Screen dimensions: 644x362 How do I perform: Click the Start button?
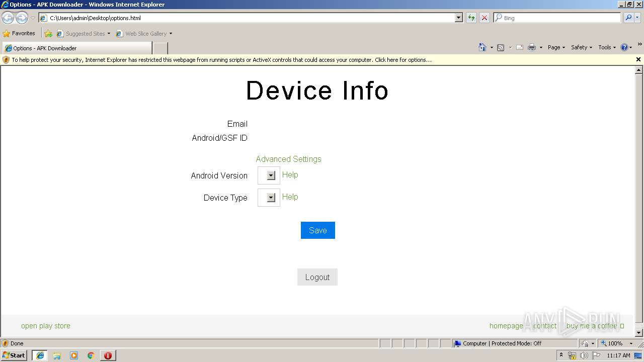(x=14, y=355)
